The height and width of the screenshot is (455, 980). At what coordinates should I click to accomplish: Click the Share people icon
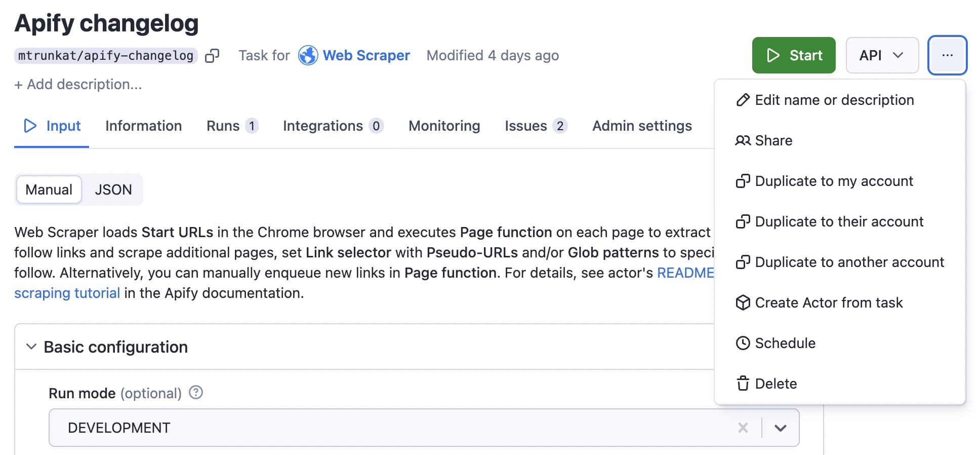pyautogui.click(x=743, y=140)
